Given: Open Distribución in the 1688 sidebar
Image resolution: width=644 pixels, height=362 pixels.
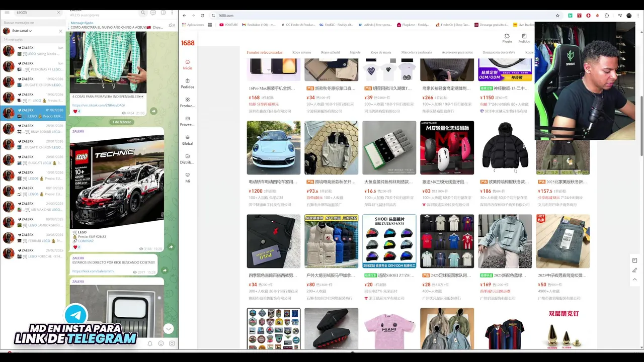Looking at the screenshot, I should click(188, 159).
